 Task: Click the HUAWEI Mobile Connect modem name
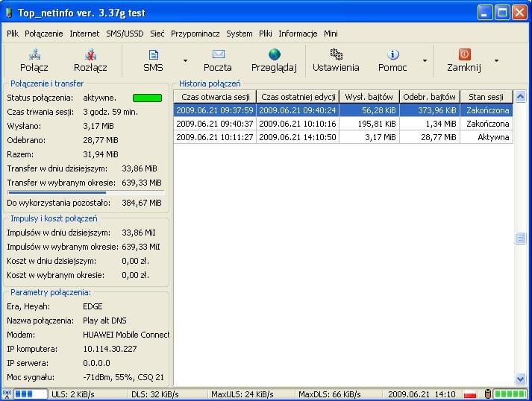(x=126, y=335)
